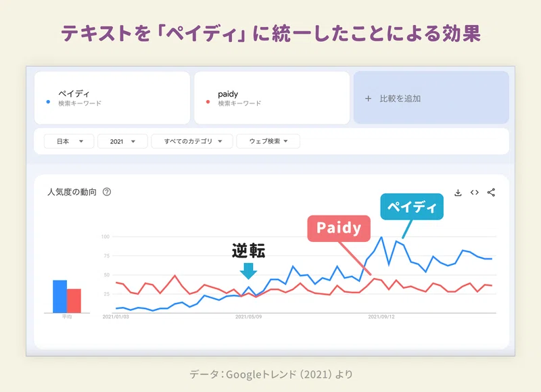Click the pink Paidy callout label
The image size is (541, 392).
pos(339,228)
